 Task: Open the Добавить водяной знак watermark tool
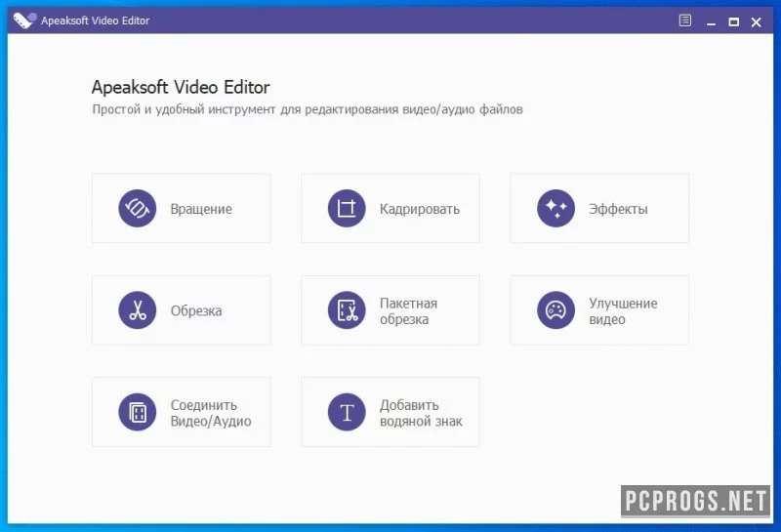click(390, 412)
